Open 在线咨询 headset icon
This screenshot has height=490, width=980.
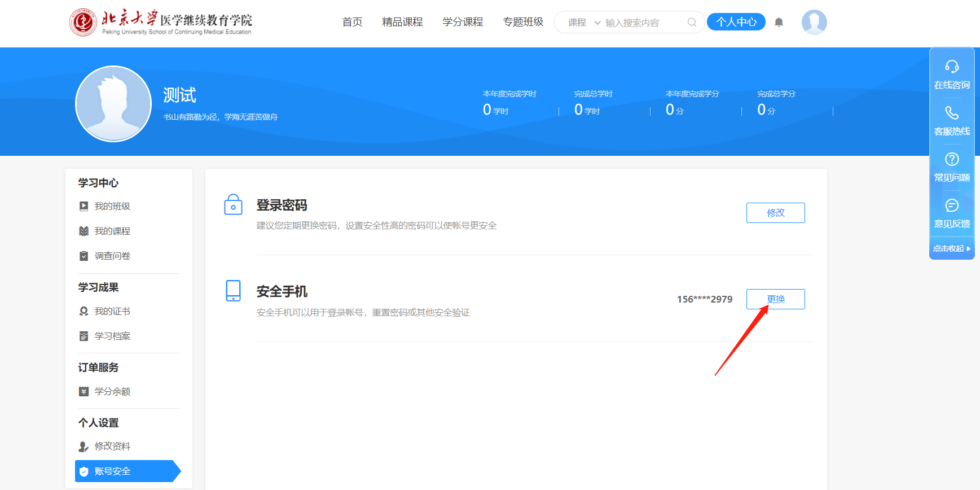coord(952,67)
